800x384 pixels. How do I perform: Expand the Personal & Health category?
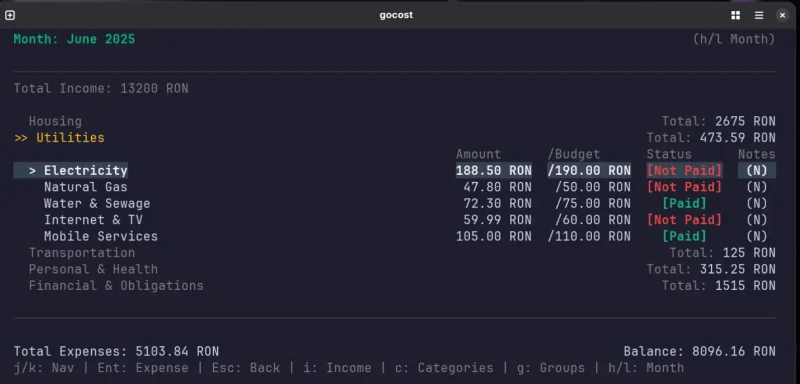click(93, 269)
